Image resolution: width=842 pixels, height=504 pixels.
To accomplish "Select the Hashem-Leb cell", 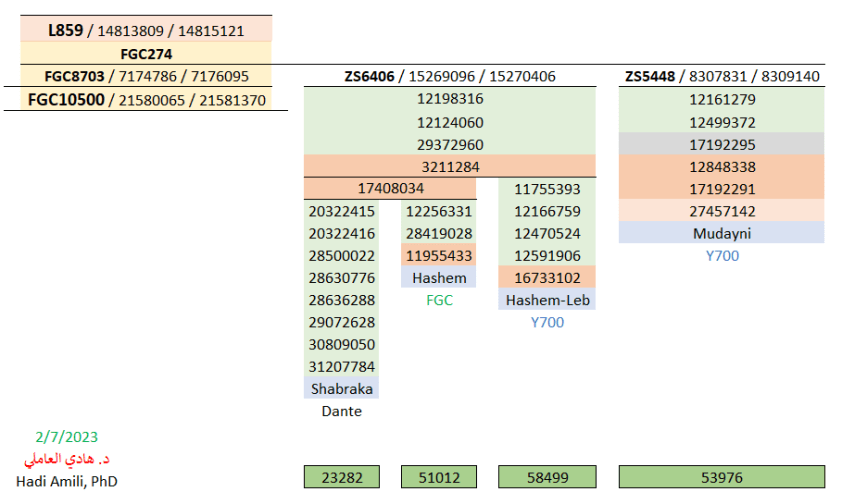I will tap(547, 300).
